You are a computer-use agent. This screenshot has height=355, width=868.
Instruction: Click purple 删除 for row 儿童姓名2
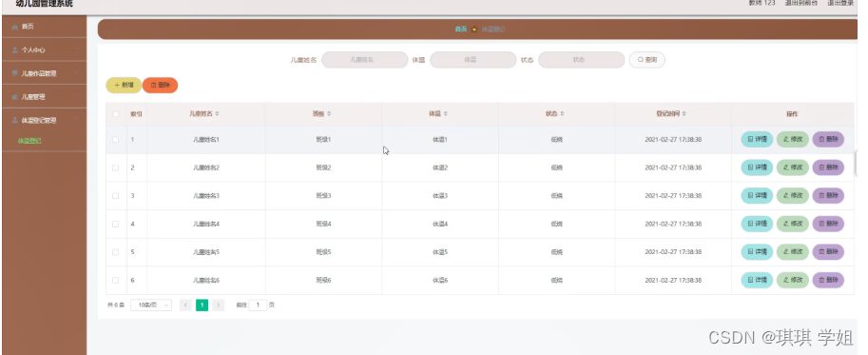(x=828, y=168)
